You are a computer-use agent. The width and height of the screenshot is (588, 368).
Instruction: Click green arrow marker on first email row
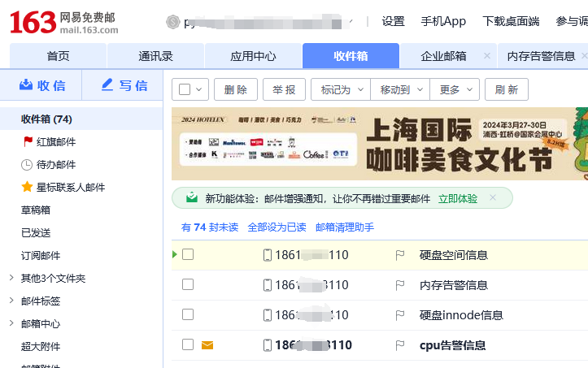tap(174, 254)
